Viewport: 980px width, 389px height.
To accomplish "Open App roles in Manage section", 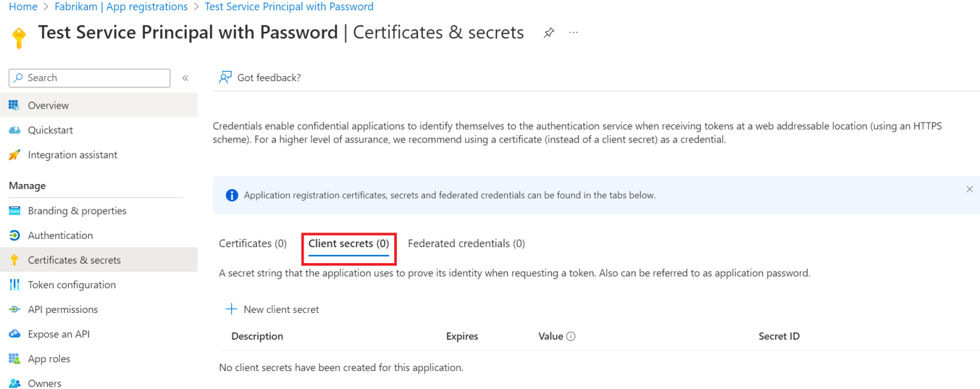I will [x=48, y=359].
